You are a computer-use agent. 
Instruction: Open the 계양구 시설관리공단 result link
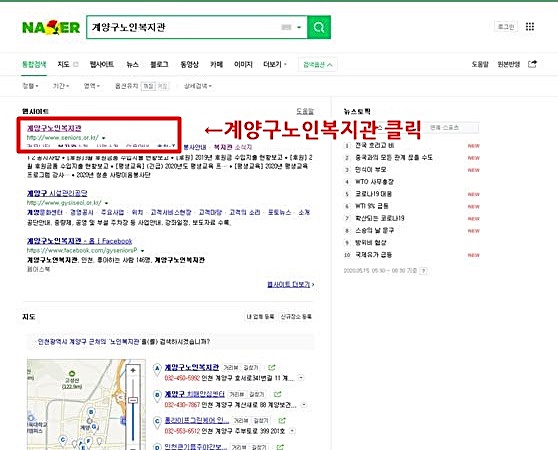57,193
